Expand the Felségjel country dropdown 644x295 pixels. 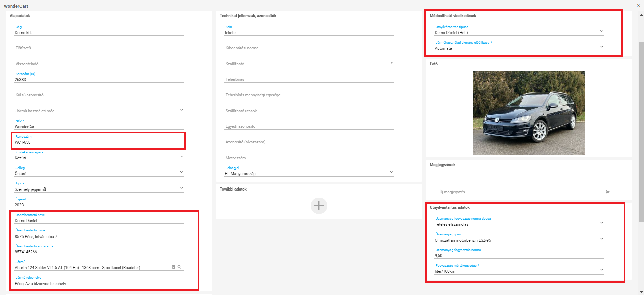coord(391,172)
